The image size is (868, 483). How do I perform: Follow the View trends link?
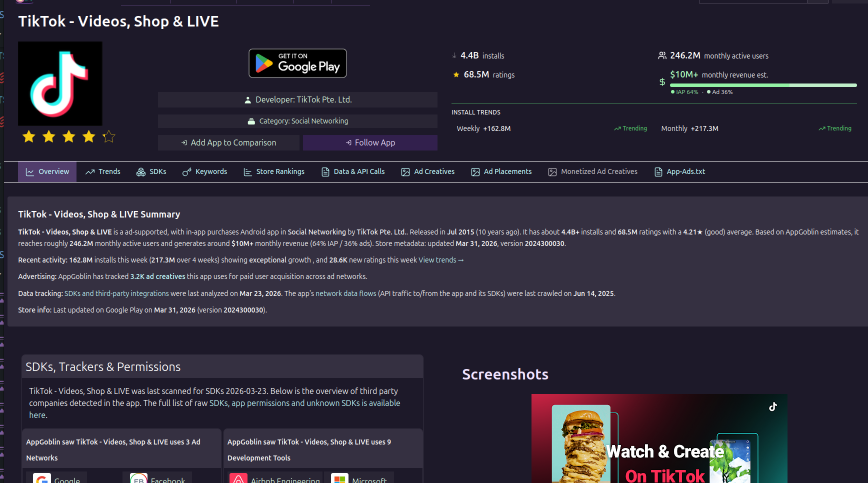pos(441,260)
